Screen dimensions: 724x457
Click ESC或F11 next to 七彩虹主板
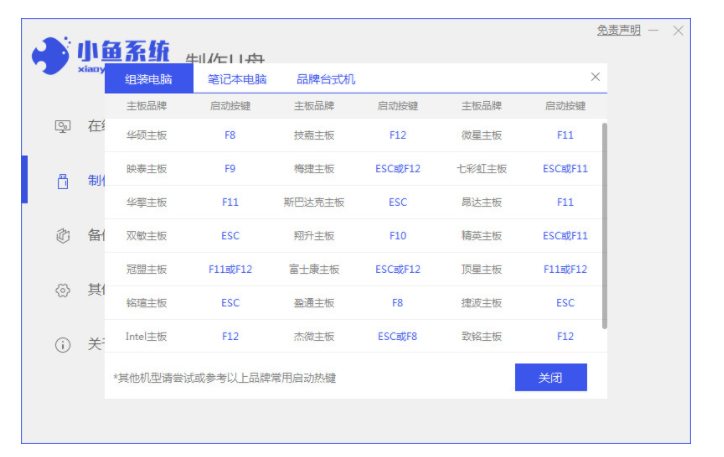pos(565,169)
